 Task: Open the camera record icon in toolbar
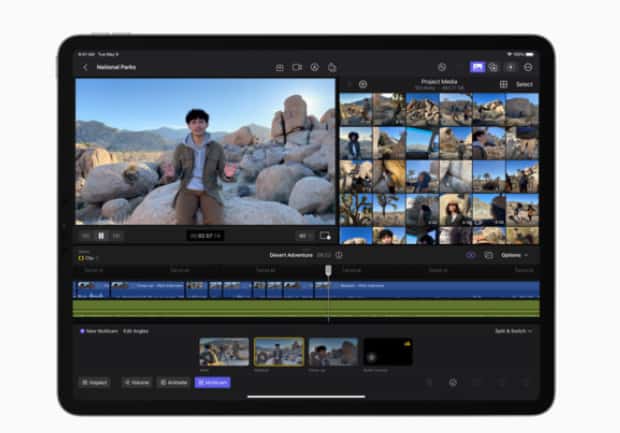coord(297,67)
